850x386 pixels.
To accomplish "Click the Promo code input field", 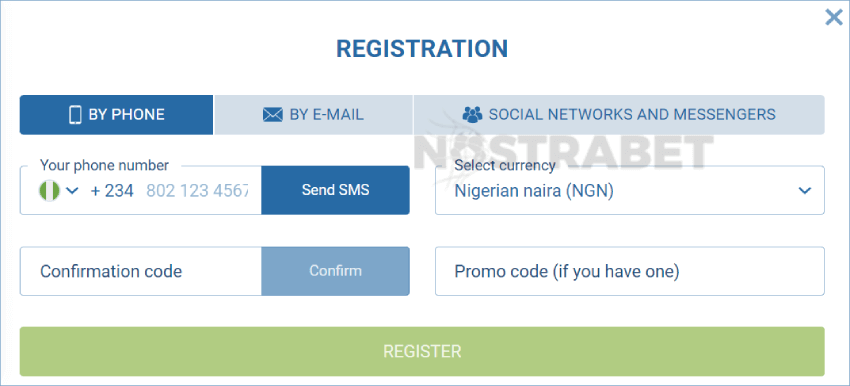I will 629,271.
